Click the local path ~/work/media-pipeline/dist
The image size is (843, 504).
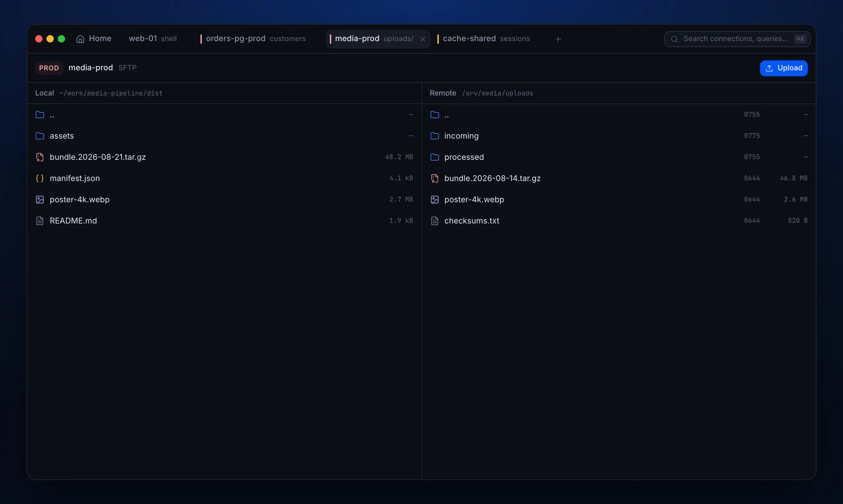tap(111, 94)
